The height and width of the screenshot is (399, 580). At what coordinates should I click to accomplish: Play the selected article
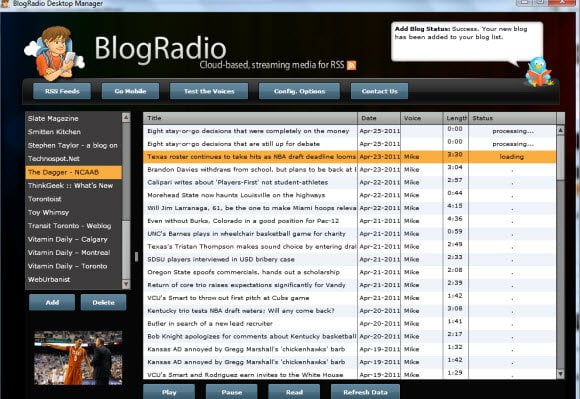(x=169, y=392)
